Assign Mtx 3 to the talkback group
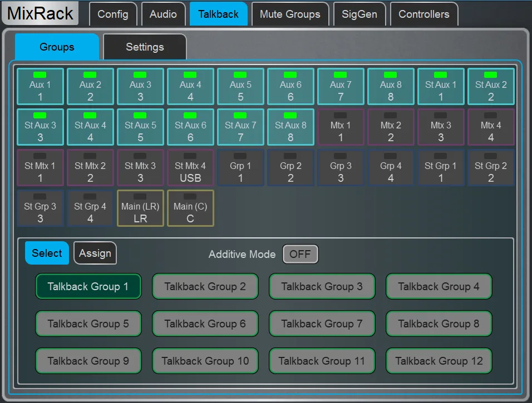The width and height of the screenshot is (532, 403). point(441,127)
